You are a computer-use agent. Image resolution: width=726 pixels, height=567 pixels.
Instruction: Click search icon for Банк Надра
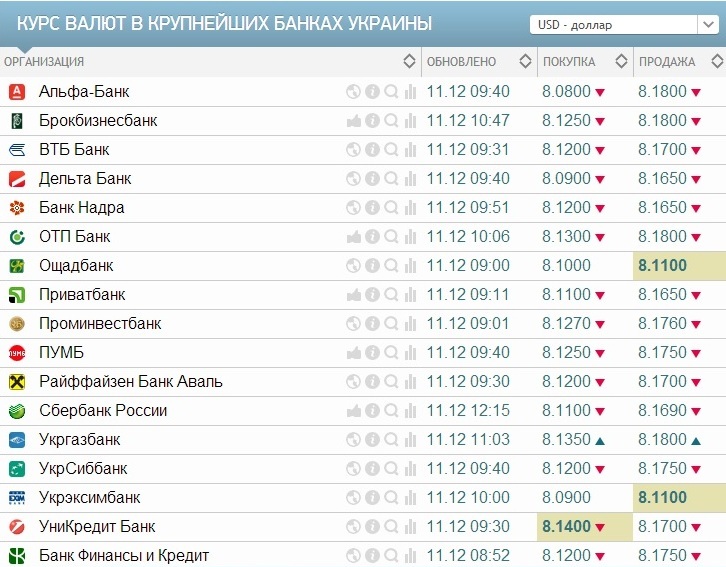click(x=391, y=208)
